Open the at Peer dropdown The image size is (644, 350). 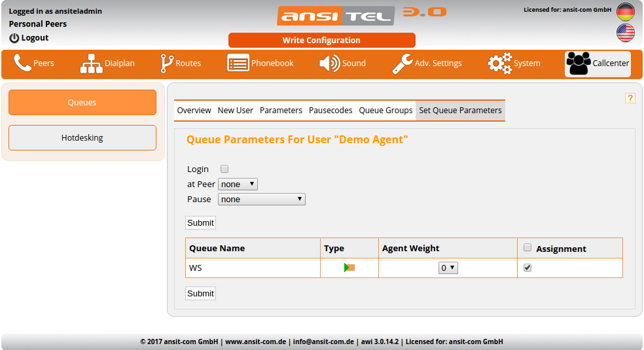coord(238,184)
